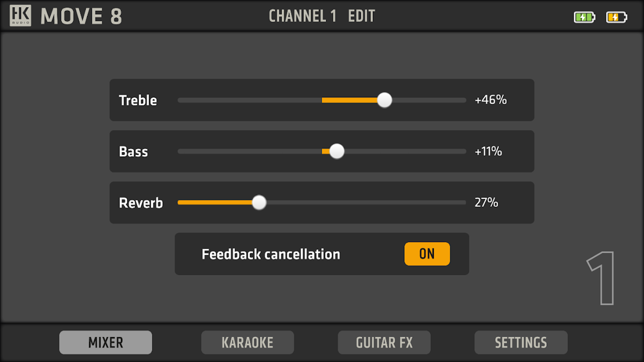The image size is (644, 362).
Task: Click the yellow charging battery icon
Action: tap(616, 17)
